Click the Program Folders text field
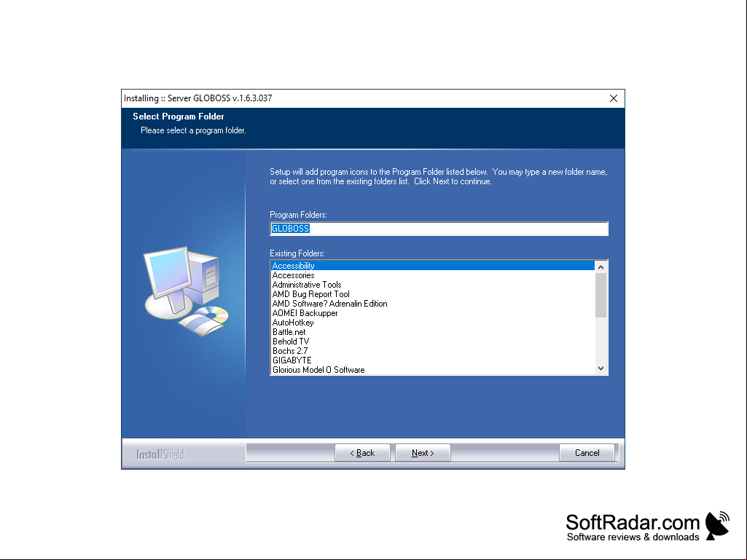The image size is (747, 560). [x=439, y=229]
